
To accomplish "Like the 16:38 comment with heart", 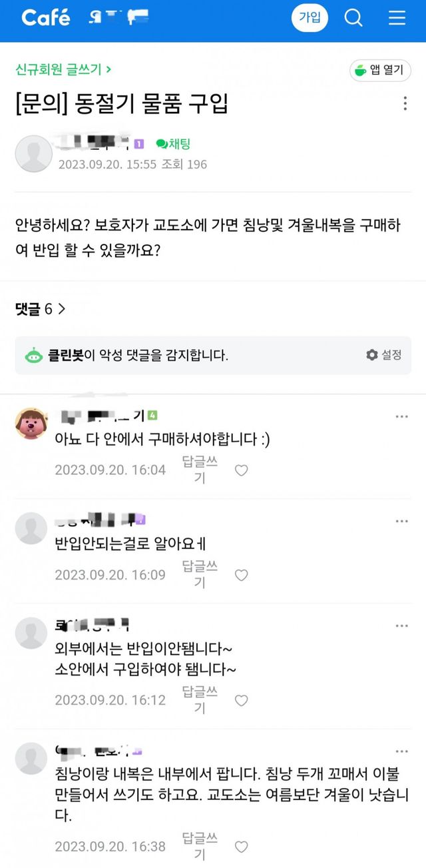I will pyautogui.click(x=242, y=847).
